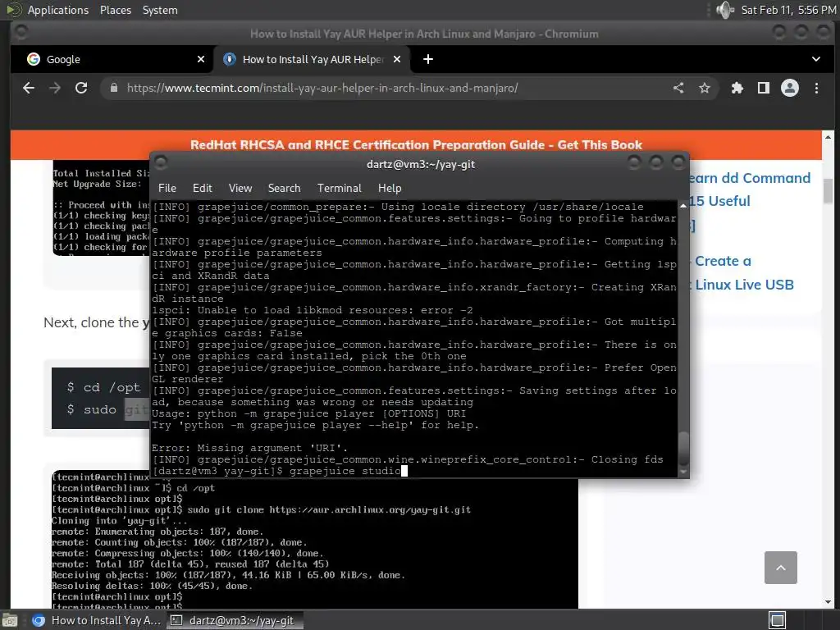Click the 'Next, clone the' paragraph text
Screen dimensions: 840x630
(97, 322)
